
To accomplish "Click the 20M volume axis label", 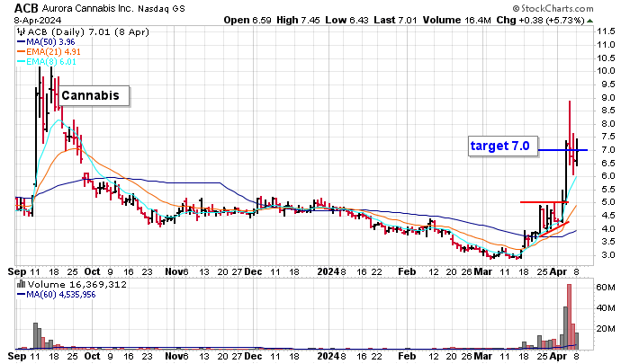I will click(606, 329).
